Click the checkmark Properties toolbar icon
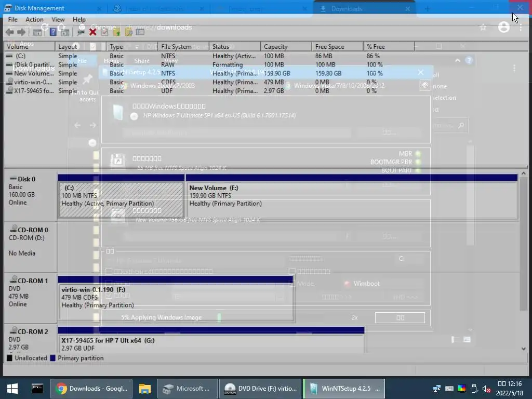The image size is (532, 399). (x=105, y=32)
